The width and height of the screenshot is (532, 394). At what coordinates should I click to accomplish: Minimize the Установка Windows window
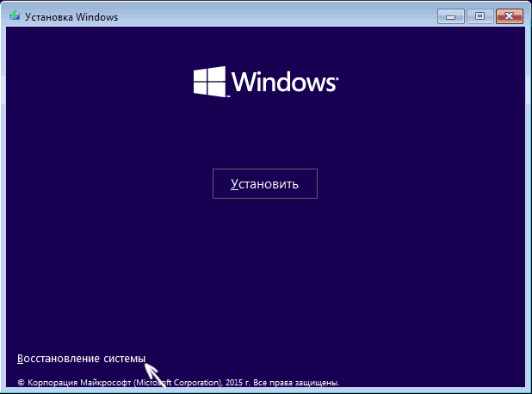[451, 15]
